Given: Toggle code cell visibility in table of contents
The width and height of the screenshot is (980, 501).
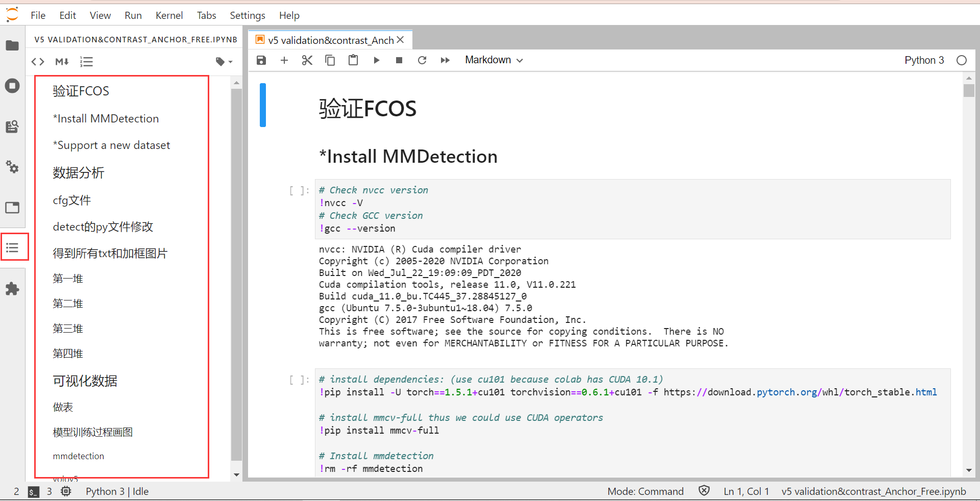Looking at the screenshot, I should pyautogui.click(x=37, y=61).
